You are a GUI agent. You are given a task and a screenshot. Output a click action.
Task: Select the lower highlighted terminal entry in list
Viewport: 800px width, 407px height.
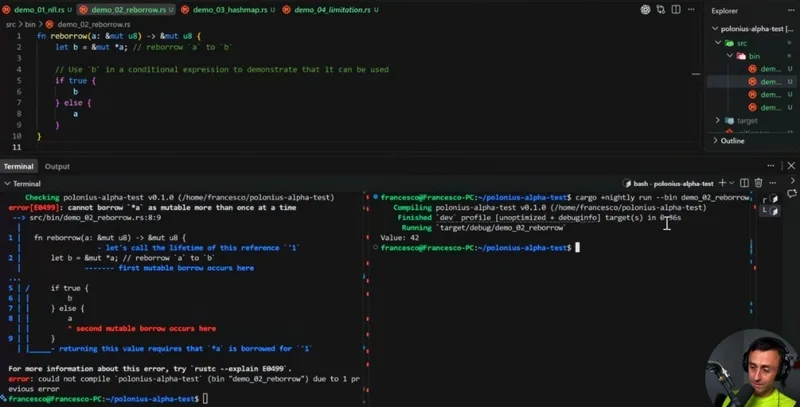pos(770,211)
